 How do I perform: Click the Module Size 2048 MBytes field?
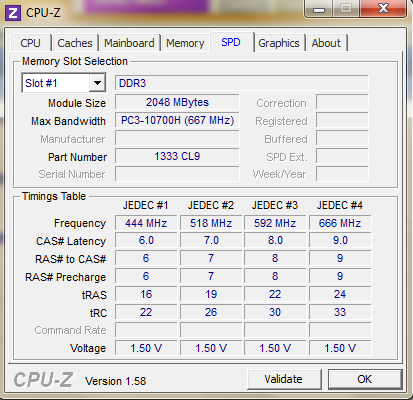(177, 102)
